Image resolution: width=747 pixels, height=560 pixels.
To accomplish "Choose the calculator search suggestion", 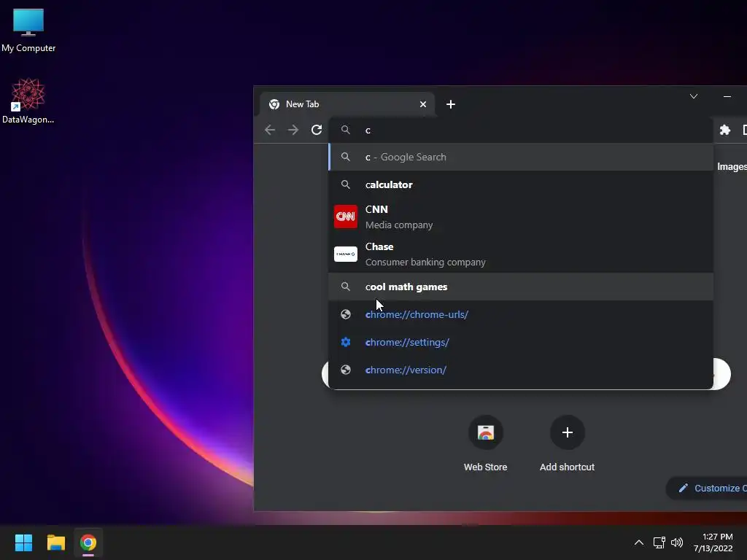I will (x=521, y=184).
